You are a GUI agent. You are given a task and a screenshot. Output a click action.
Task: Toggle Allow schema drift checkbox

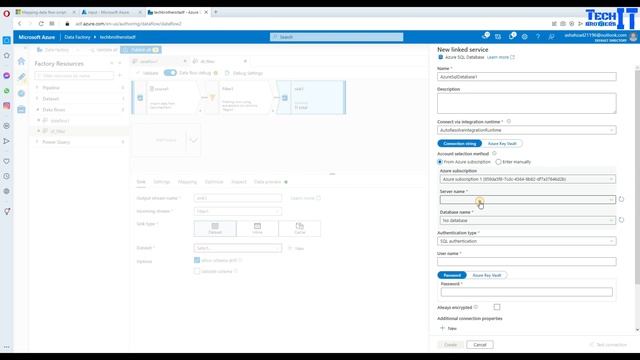[197, 260]
